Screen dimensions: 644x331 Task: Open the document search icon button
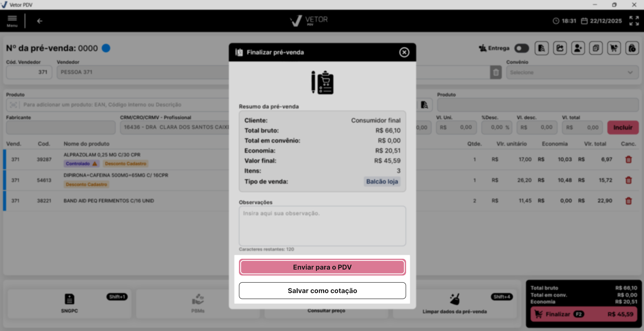(x=542, y=48)
